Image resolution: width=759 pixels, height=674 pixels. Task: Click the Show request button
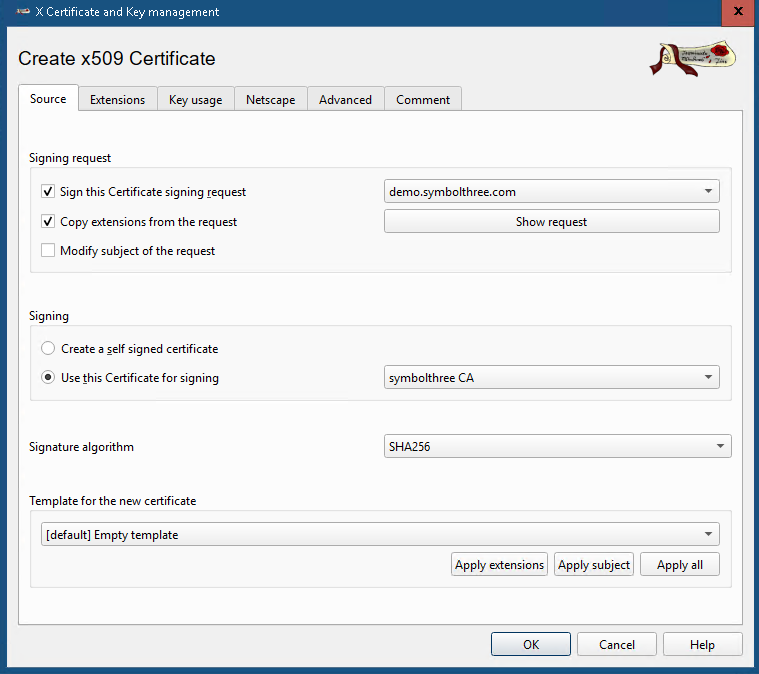551,222
